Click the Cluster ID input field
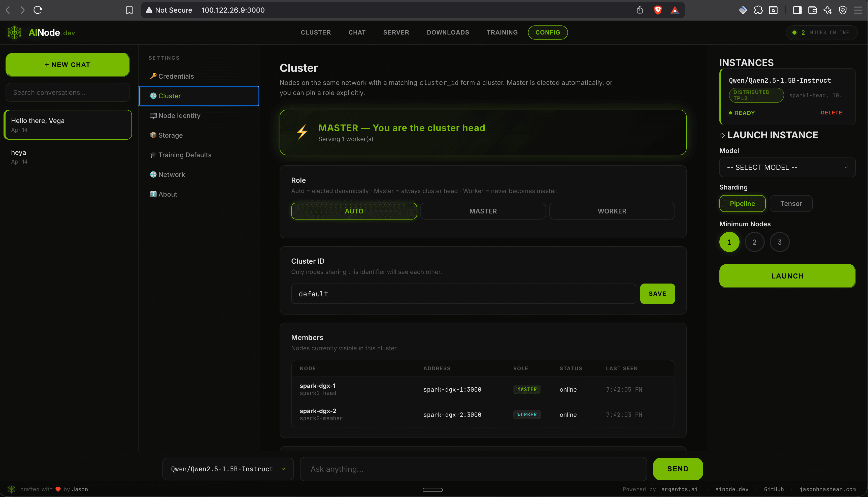 click(463, 294)
